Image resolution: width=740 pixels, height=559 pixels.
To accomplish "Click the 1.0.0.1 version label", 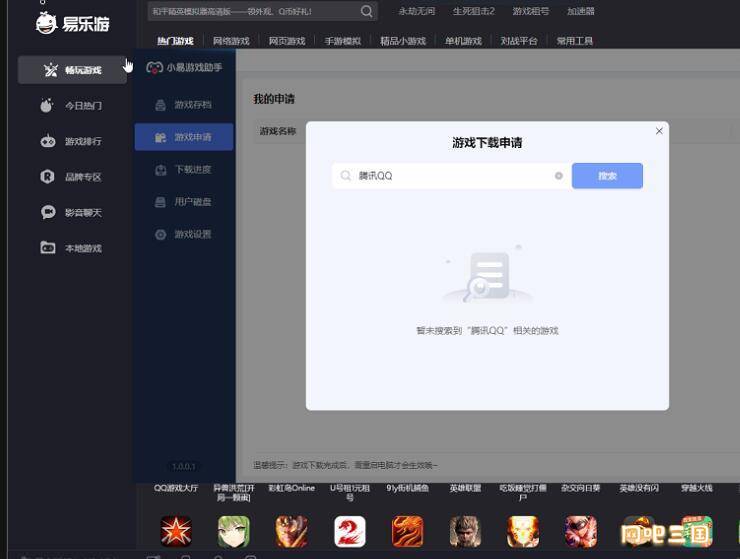I will coord(184,466).
